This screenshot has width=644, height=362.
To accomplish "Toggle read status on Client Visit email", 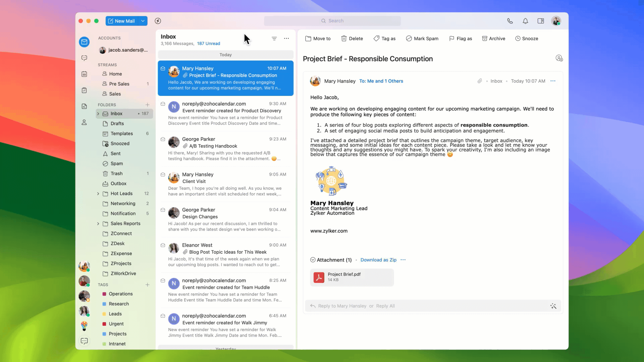I will coord(163,175).
